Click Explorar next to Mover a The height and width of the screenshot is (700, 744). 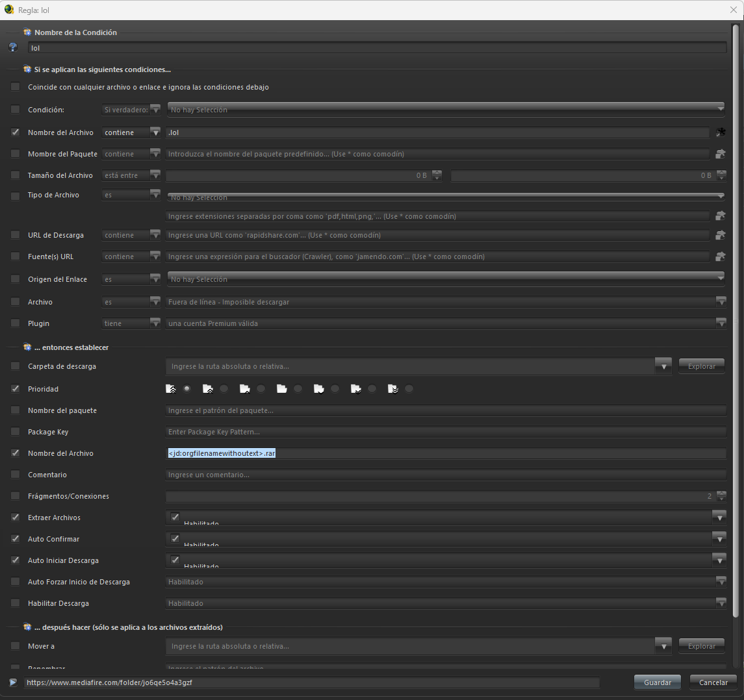tap(701, 646)
